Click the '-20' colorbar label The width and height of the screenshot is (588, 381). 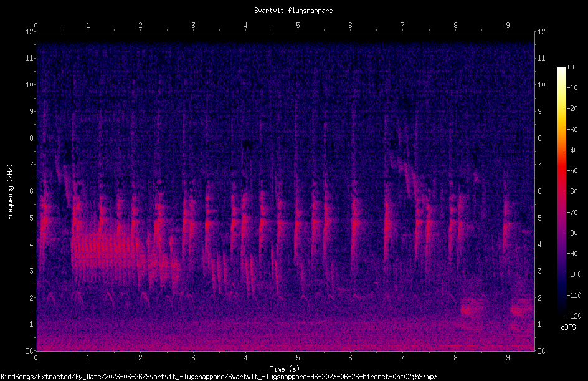pos(572,109)
